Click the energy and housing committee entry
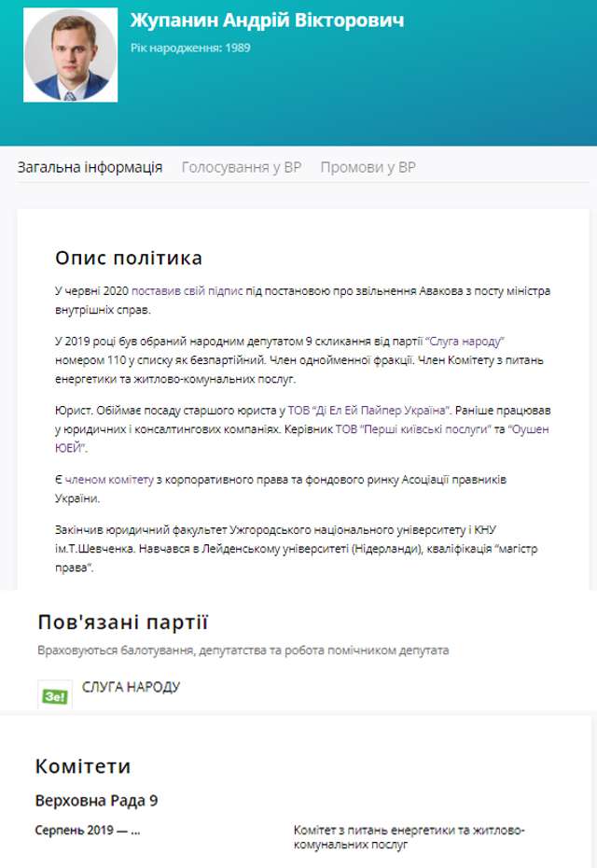 (409, 837)
